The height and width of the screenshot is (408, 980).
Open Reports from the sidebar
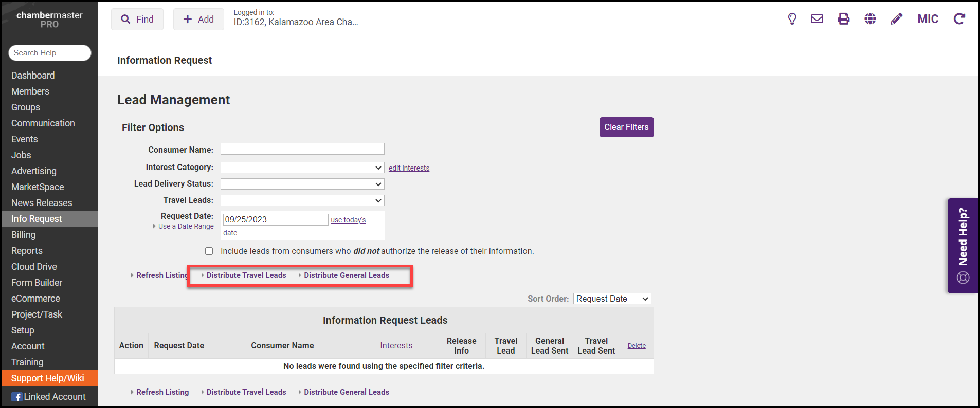click(x=27, y=251)
